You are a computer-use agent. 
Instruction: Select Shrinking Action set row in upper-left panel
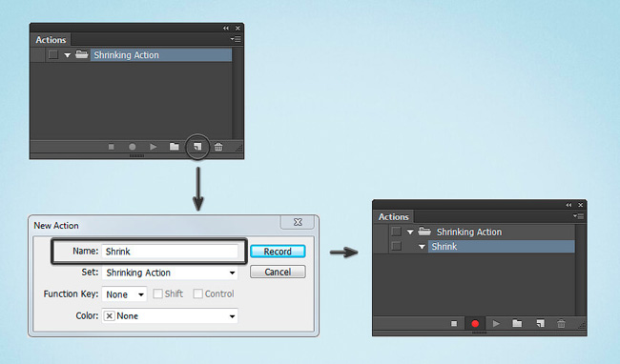coord(161,55)
